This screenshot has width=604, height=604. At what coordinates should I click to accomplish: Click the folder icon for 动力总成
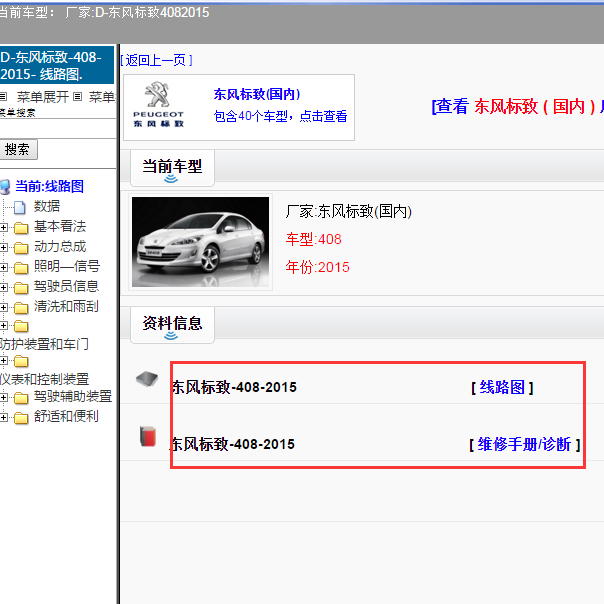21,248
